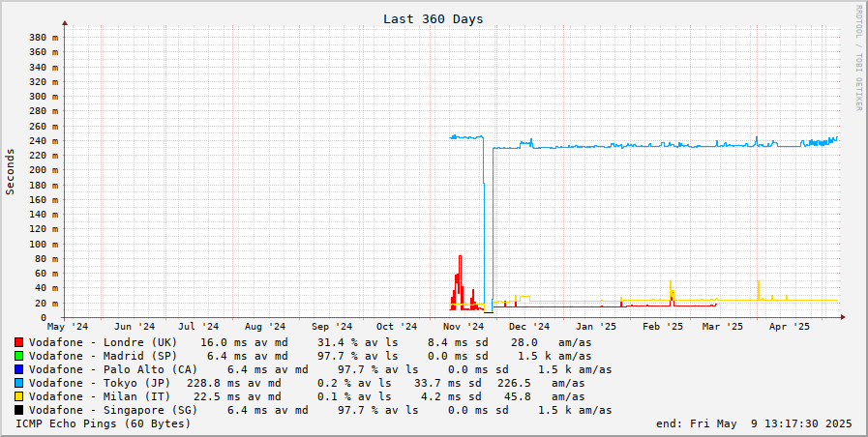Click the 'end: Fri May 9 13:17:30 2025' timestamp
The width and height of the screenshot is (868, 437).
click(754, 423)
